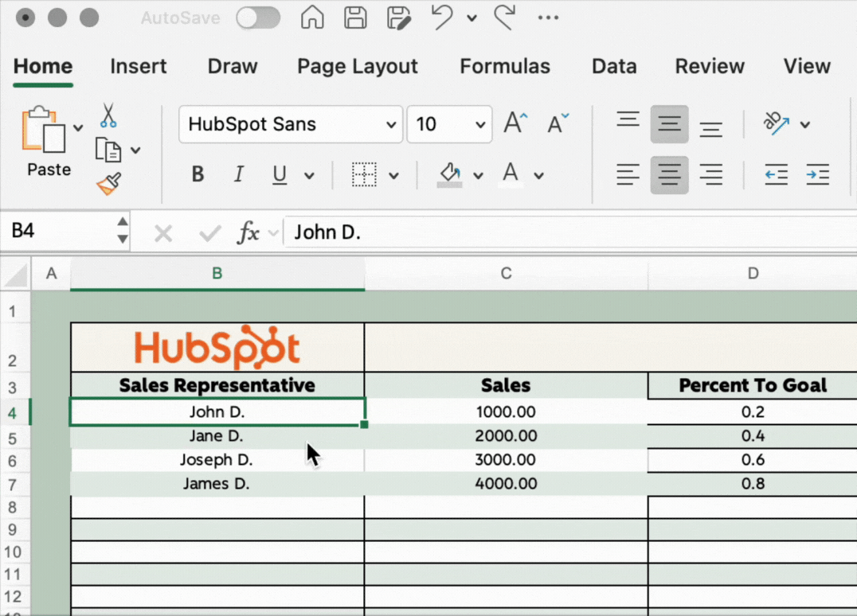Click the Undo arrow icon
This screenshot has height=616, width=857.
click(442, 18)
